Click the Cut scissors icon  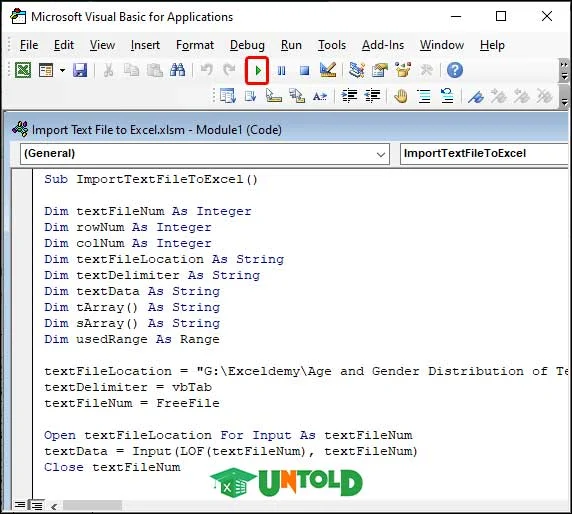coord(108,70)
